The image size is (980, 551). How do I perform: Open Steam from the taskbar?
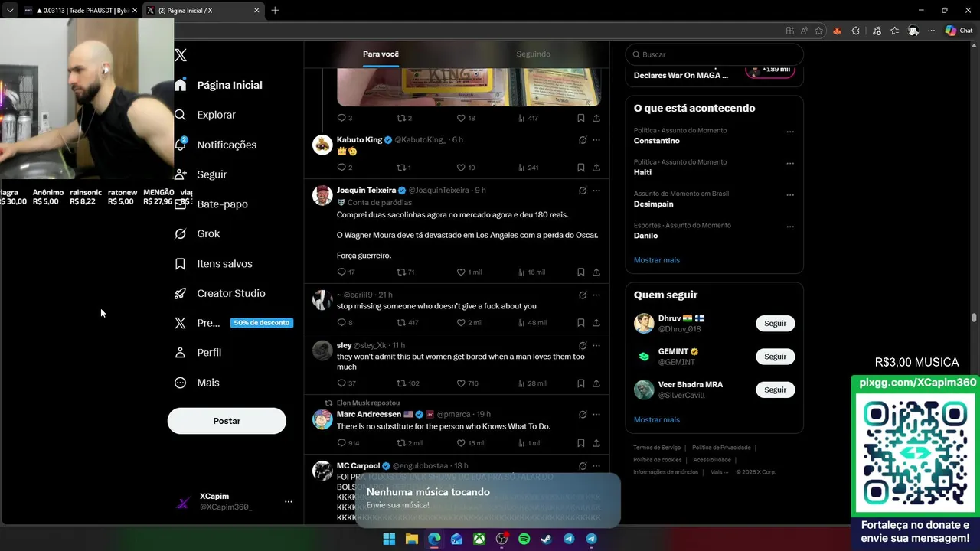(546, 539)
